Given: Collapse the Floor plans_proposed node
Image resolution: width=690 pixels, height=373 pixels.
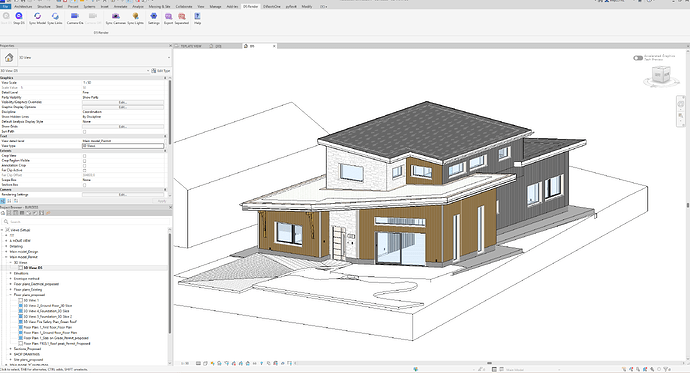Looking at the screenshot, I should tap(11, 295).
